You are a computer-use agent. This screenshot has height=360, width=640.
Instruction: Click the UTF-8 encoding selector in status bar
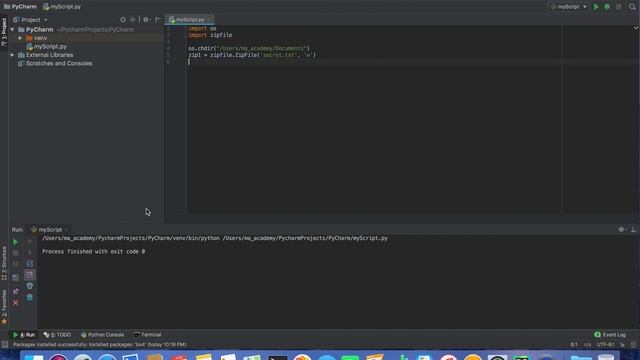(x=606, y=345)
